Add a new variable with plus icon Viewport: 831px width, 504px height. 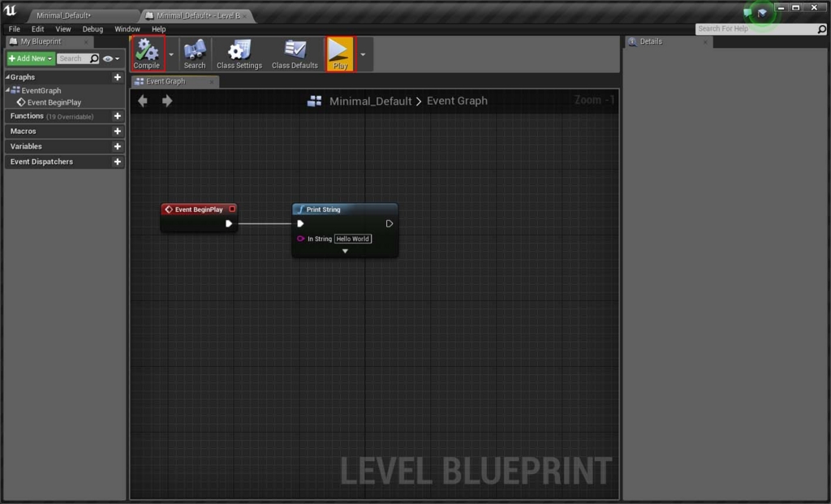click(x=118, y=147)
